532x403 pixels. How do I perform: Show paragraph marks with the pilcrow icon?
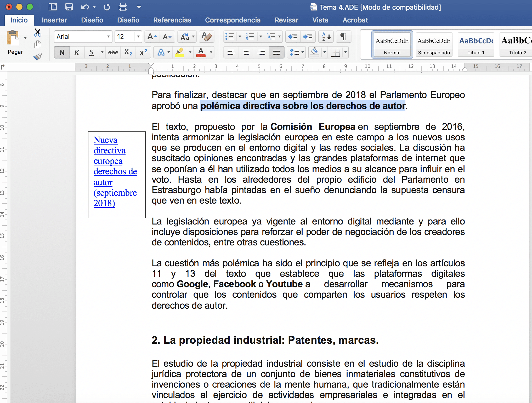(343, 37)
